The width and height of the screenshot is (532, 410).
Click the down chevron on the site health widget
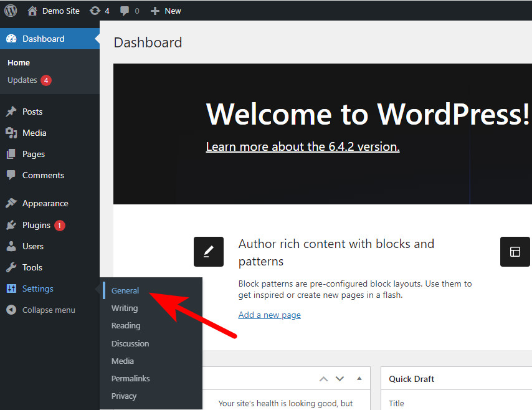tap(340, 378)
